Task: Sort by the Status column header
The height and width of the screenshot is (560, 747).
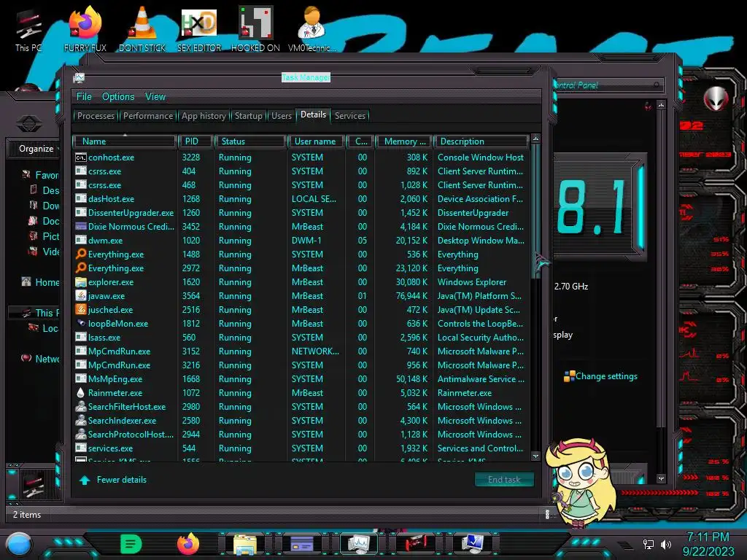Action: click(251, 141)
